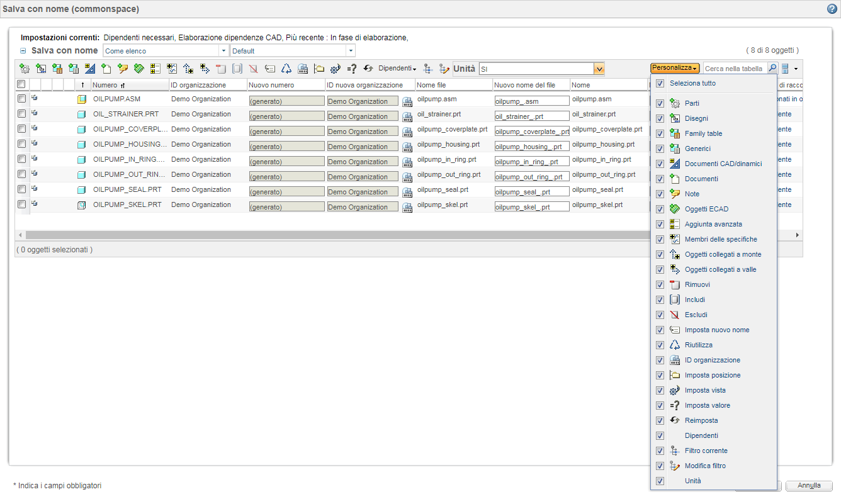The height and width of the screenshot is (504, 841).
Task: Click the scrollbar's left arrow
Action: pyautogui.click(x=20, y=235)
